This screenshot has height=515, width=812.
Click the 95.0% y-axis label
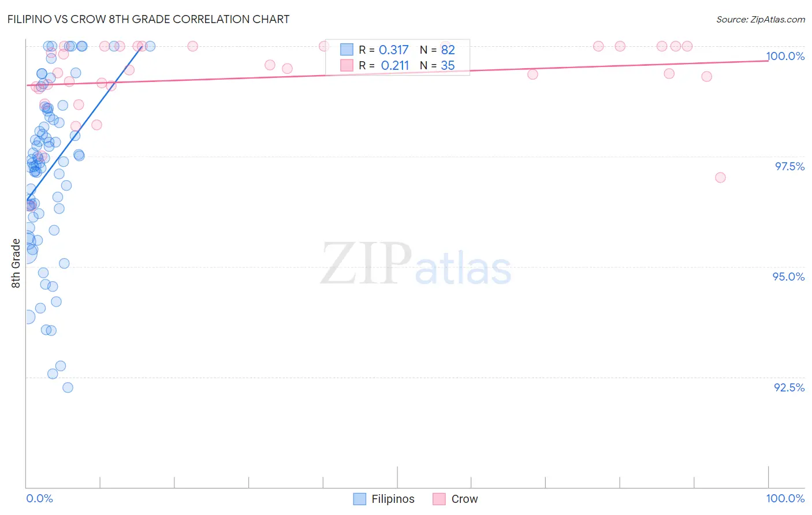(x=789, y=277)
